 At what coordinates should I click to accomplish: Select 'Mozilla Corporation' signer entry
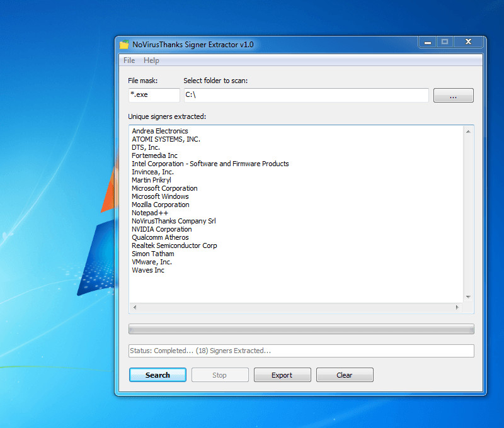[x=161, y=205]
